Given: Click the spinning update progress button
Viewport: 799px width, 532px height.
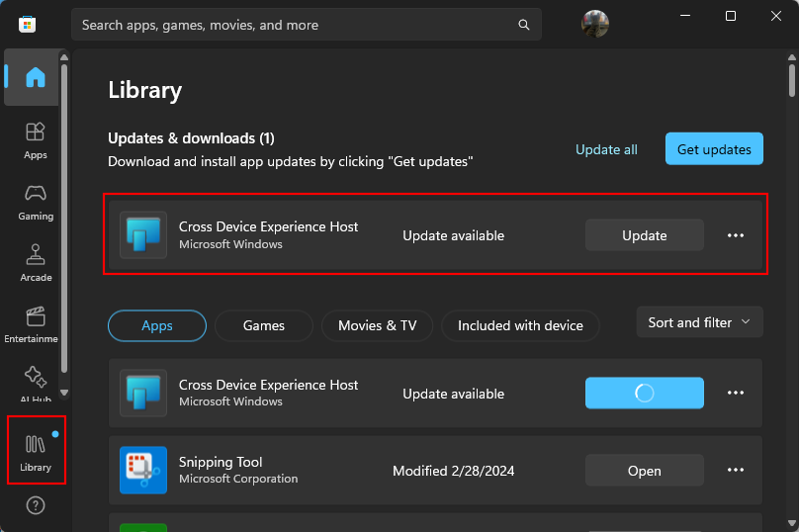Looking at the screenshot, I should point(644,393).
